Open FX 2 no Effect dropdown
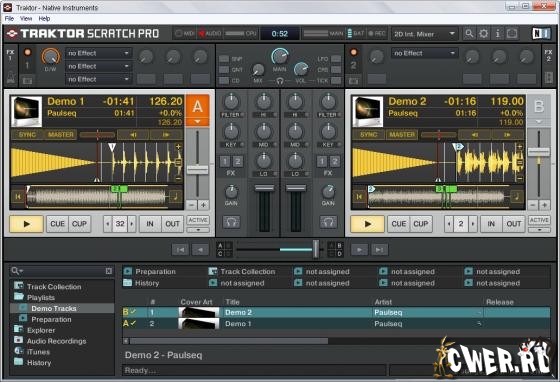 (424, 53)
